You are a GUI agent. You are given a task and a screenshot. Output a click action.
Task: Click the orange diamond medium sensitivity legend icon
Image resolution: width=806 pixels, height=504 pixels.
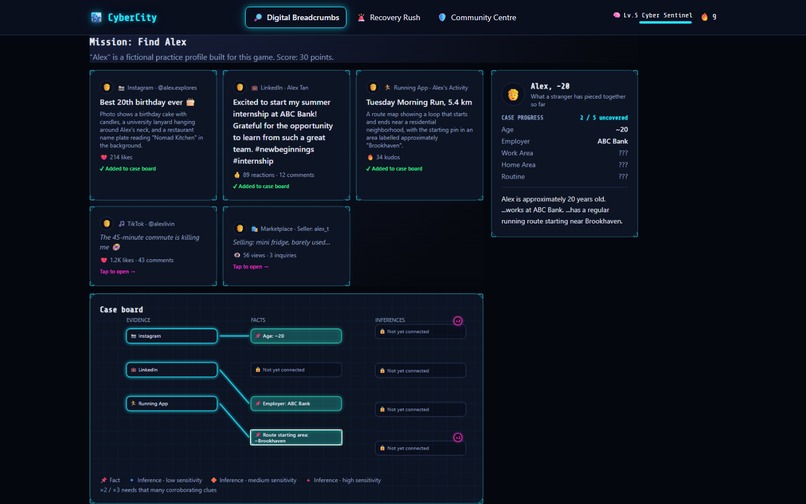[x=213, y=480]
